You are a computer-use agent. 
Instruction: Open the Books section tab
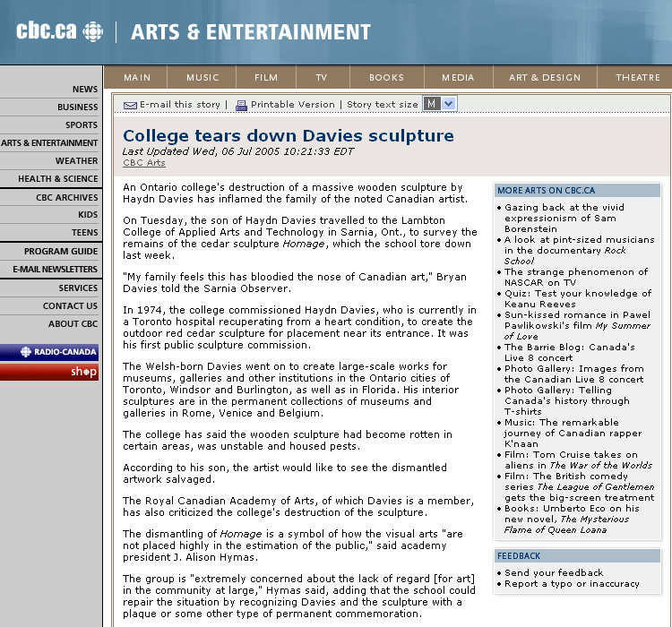click(x=387, y=78)
